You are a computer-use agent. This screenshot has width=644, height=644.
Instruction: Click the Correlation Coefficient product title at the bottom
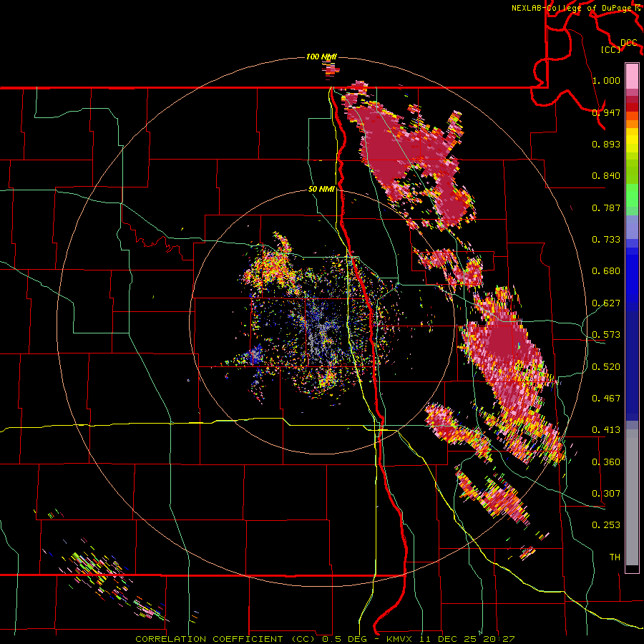tap(324, 639)
